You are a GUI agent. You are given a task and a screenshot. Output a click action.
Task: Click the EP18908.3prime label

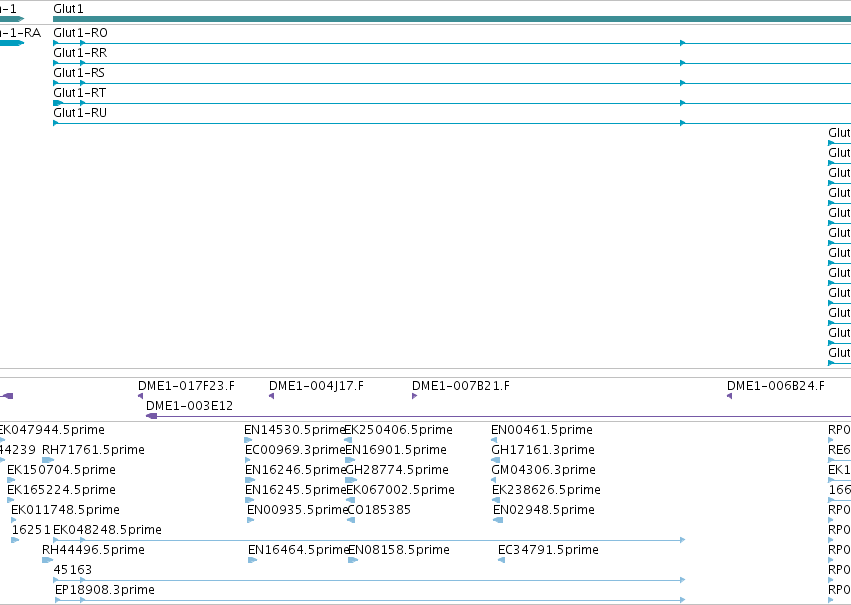point(105,591)
